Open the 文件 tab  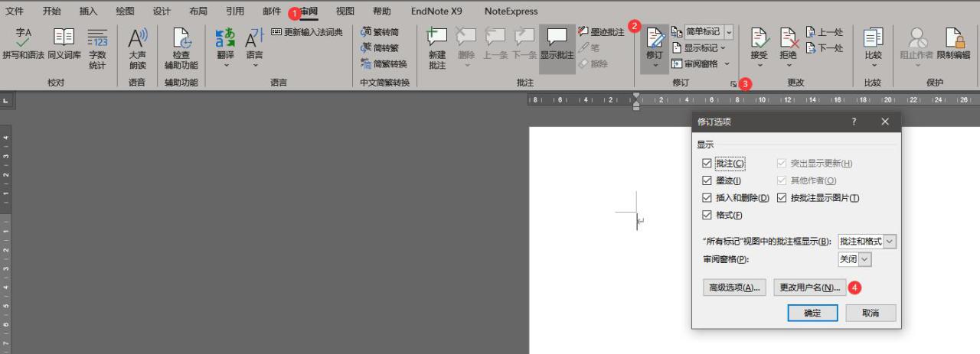pyautogui.click(x=15, y=11)
